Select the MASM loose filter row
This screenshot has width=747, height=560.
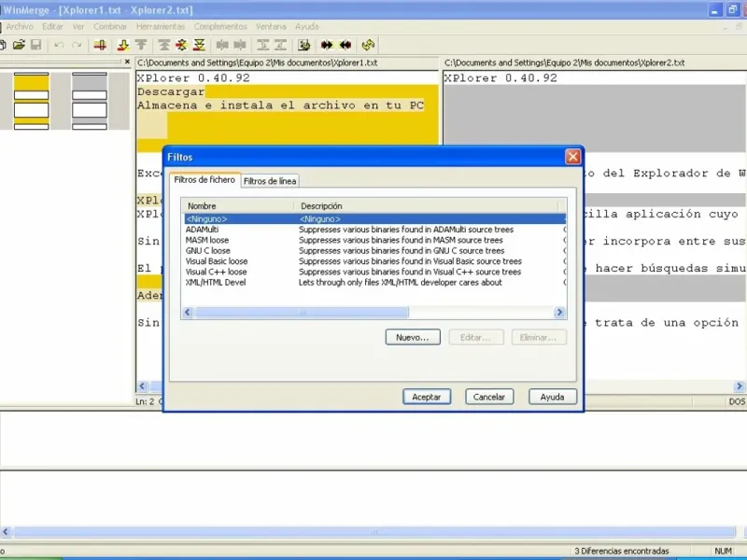374,240
